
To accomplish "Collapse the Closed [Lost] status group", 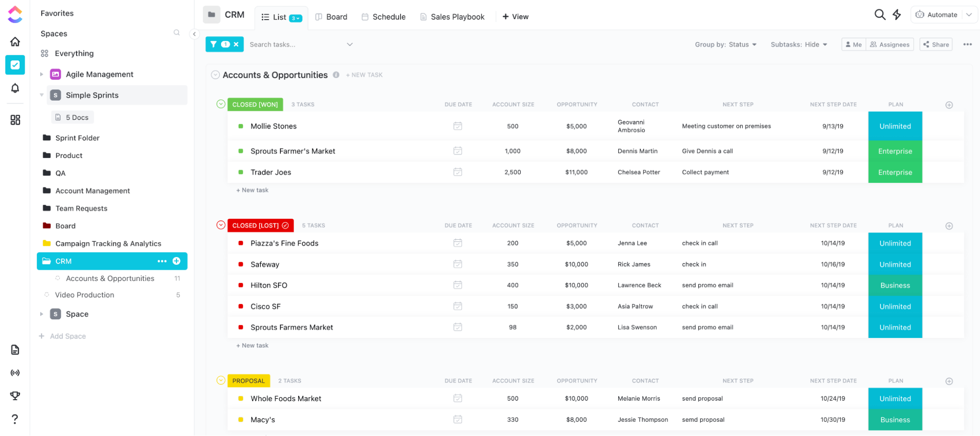I will [221, 225].
